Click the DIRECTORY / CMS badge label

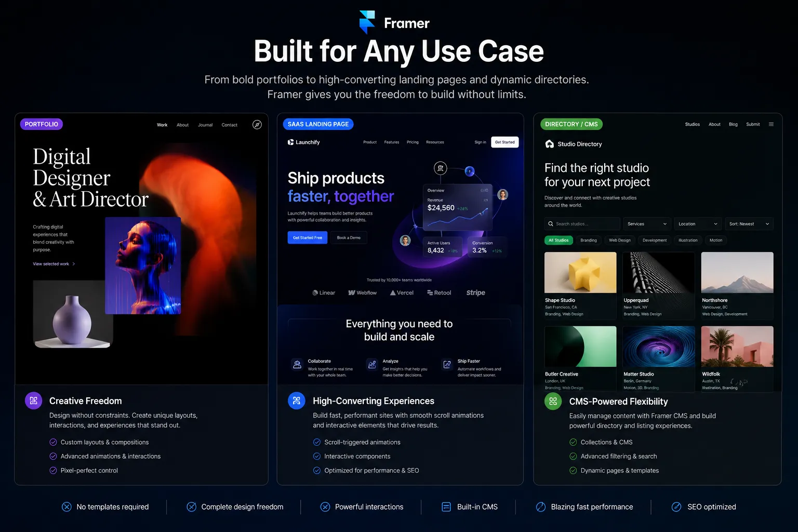coord(571,124)
